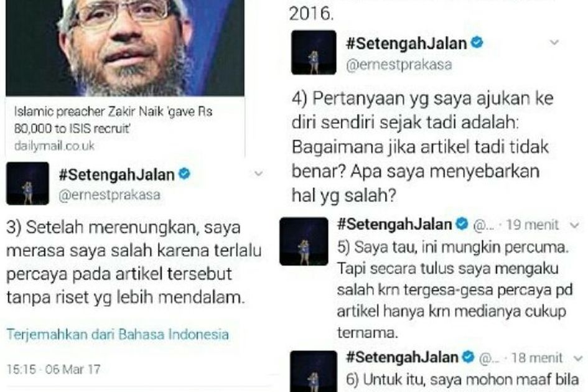Screen dimensions: 588x392
Task: Open tweet 5 options chevron
Action: point(574,225)
